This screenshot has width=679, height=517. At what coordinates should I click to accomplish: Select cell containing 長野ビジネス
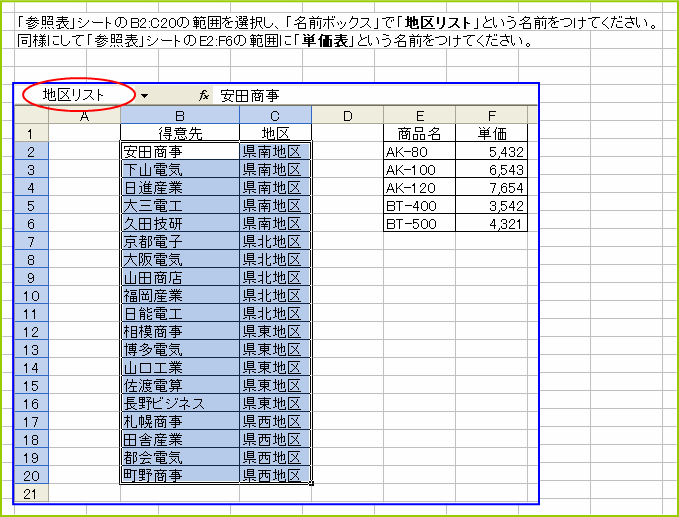(180, 404)
